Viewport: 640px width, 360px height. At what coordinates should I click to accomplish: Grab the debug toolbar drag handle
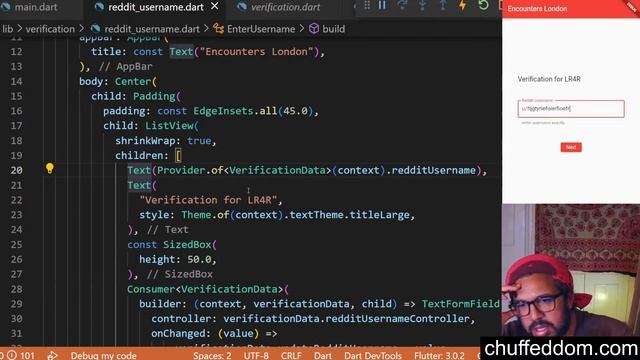(367, 5)
